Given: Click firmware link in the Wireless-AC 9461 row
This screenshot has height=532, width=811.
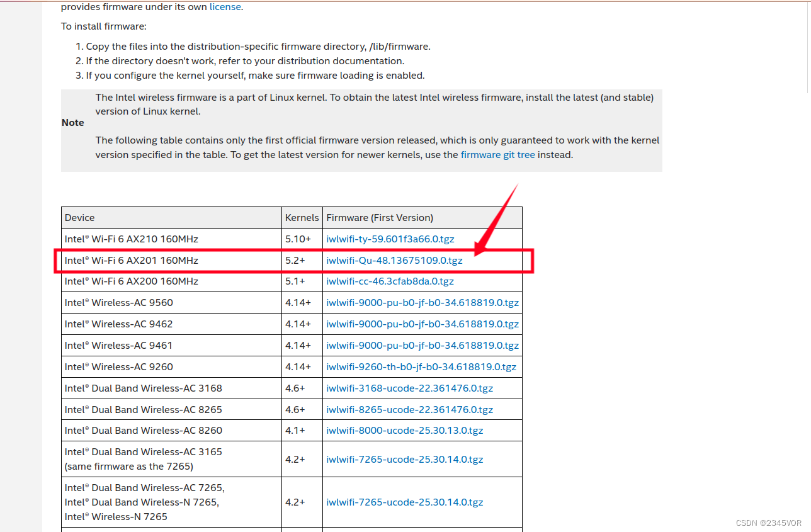Looking at the screenshot, I should point(423,346).
